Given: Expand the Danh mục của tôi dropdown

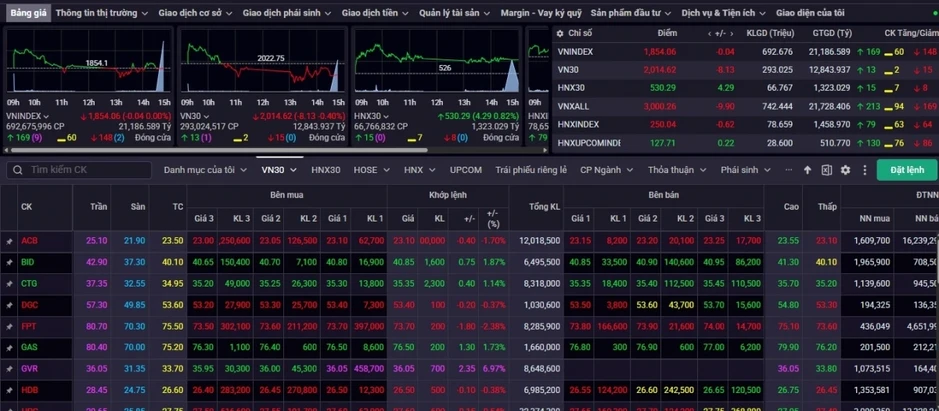Looking at the screenshot, I should [205, 170].
